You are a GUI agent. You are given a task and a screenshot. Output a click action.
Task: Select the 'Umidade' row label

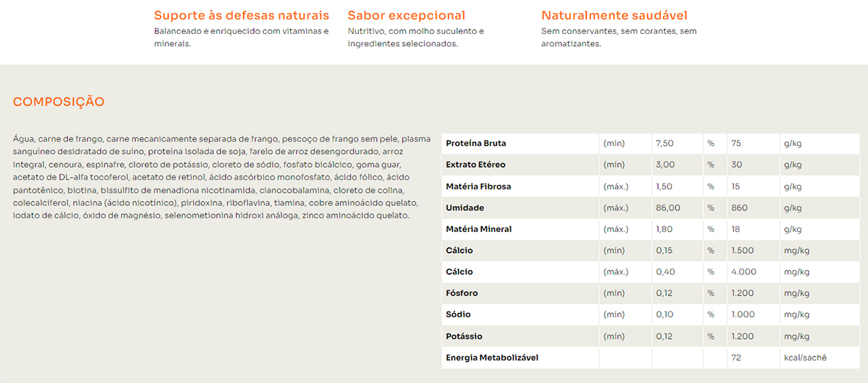[x=464, y=208]
